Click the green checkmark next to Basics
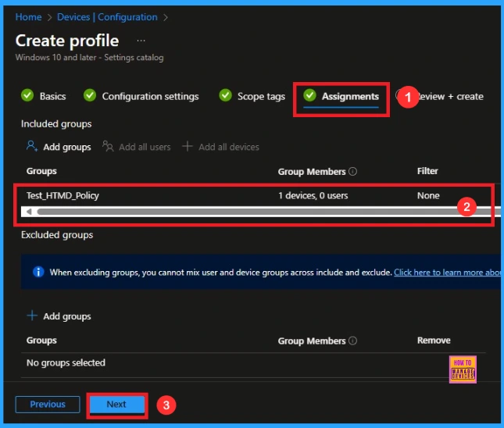Image resolution: width=504 pixels, height=428 pixels. tap(27, 95)
